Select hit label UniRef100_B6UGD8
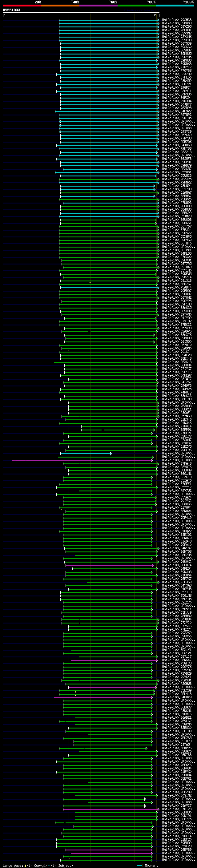 [x=176, y=220]
